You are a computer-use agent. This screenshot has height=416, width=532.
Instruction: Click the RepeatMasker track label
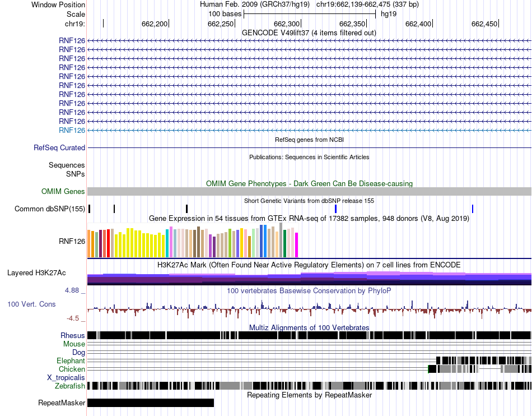click(62, 403)
